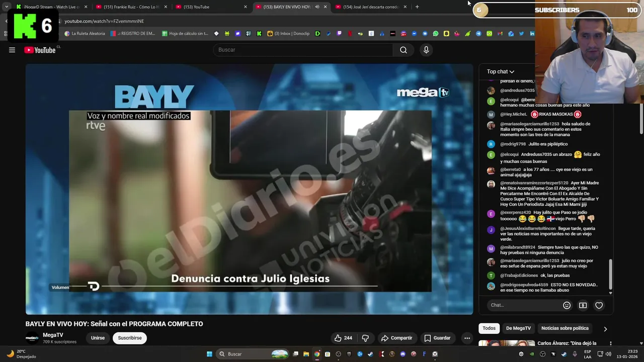Open the Twitter bird bookmark icon
The width and height of the screenshot is (644, 362).
pos(521,34)
